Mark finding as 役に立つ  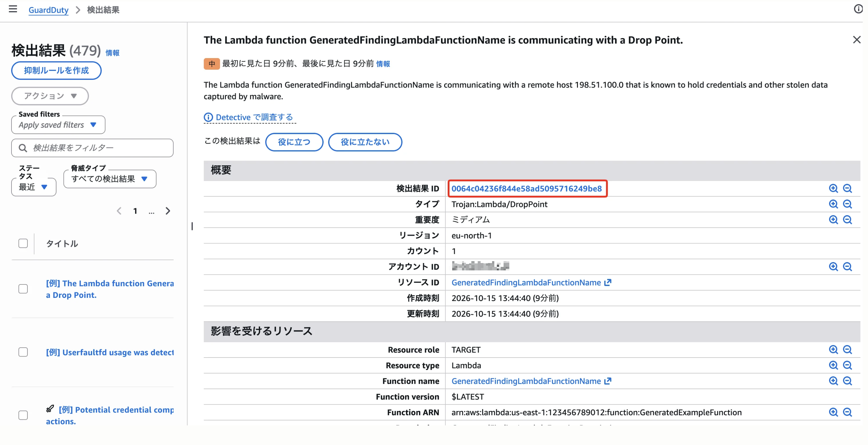point(294,142)
